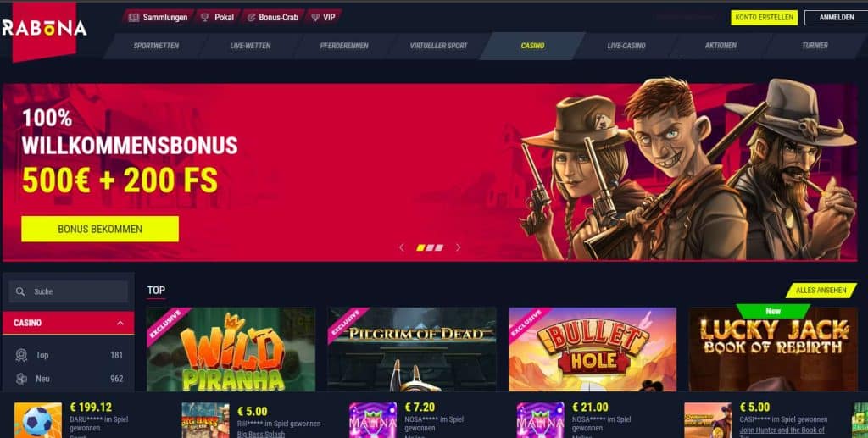This screenshot has width=868, height=438.
Task: Open the Wild Piranha game thumbnail
Action: click(x=231, y=350)
